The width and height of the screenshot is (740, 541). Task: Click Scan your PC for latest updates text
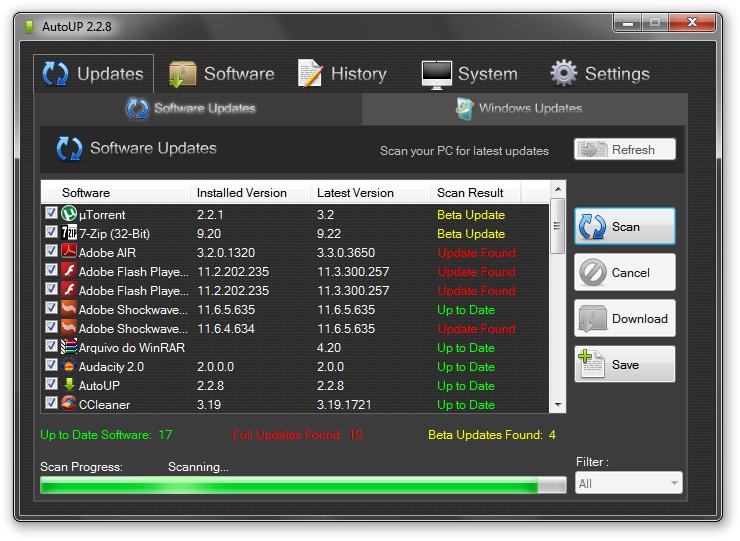pos(464,151)
